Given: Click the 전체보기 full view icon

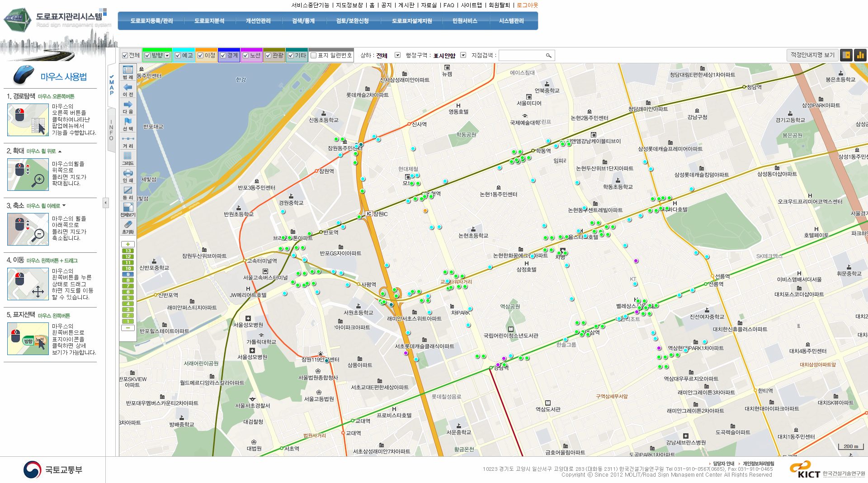Looking at the screenshot, I should pyautogui.click(x=128, y=210).
